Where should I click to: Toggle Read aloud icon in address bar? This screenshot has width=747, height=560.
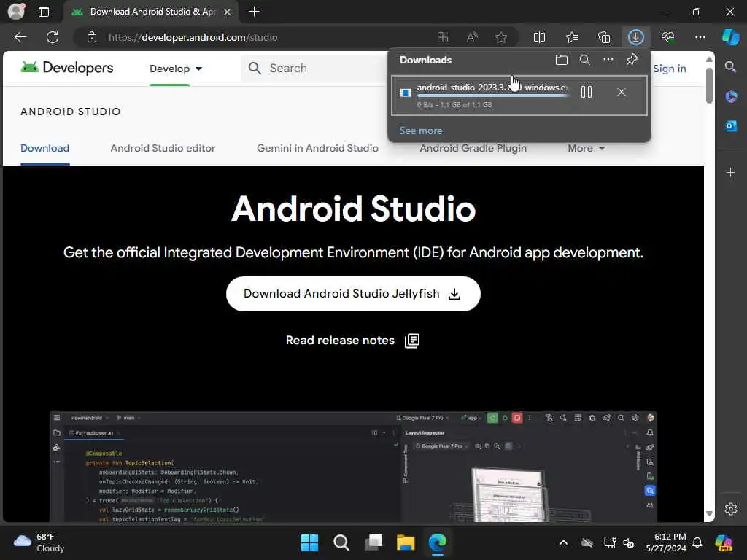[472, 37]
